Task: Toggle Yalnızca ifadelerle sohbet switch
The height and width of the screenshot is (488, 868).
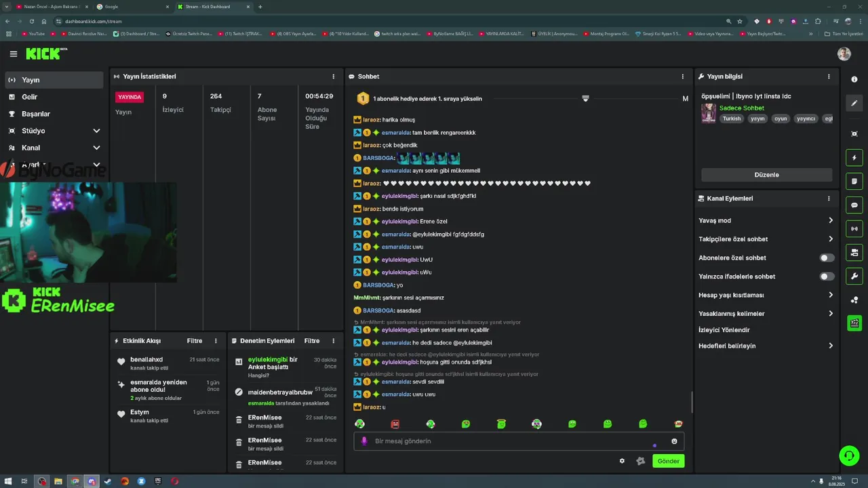Action: coord(827,277)
